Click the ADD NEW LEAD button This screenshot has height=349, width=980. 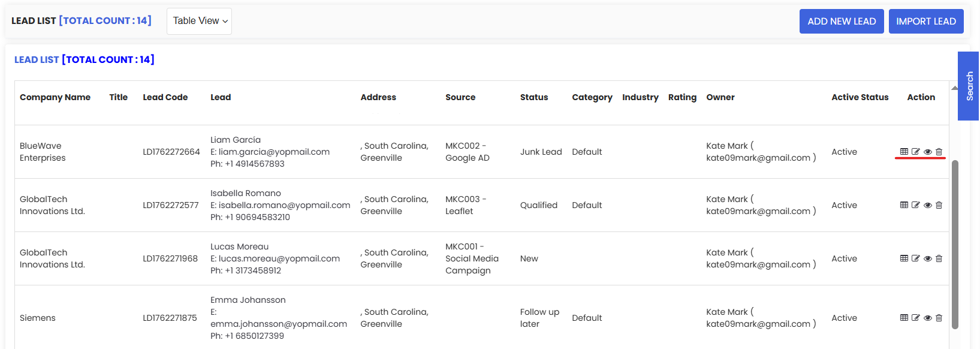click(x=842, y=22)
